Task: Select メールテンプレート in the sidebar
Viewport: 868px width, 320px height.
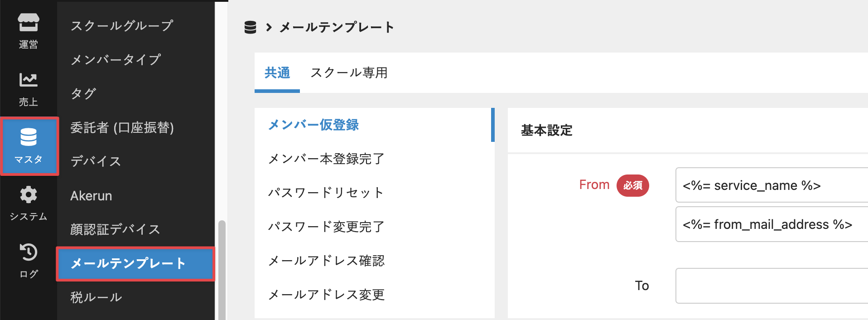Action: point(128,263)
